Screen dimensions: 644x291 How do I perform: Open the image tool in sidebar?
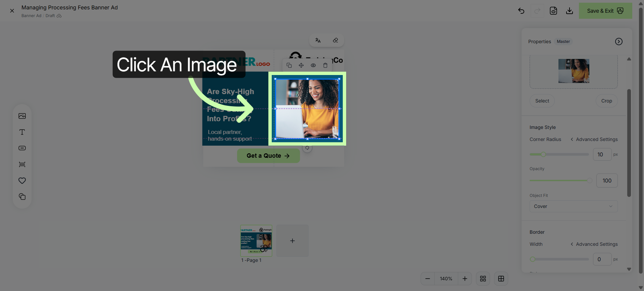[22, 116]
